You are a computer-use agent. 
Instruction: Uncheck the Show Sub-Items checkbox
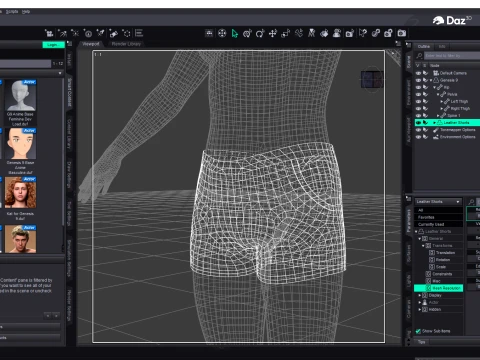click(418, 331)
